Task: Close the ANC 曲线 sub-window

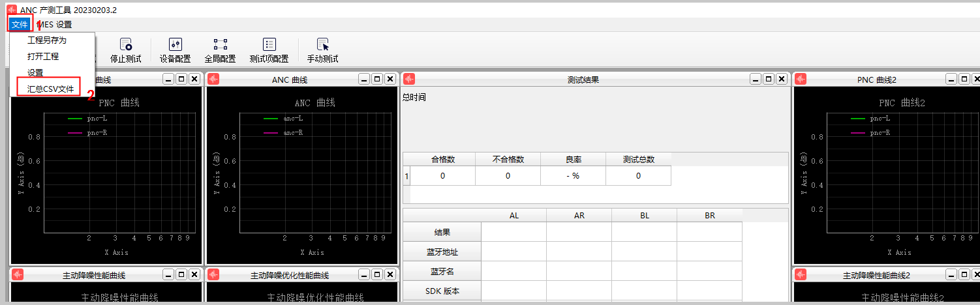Action: (x=390, y=79)
